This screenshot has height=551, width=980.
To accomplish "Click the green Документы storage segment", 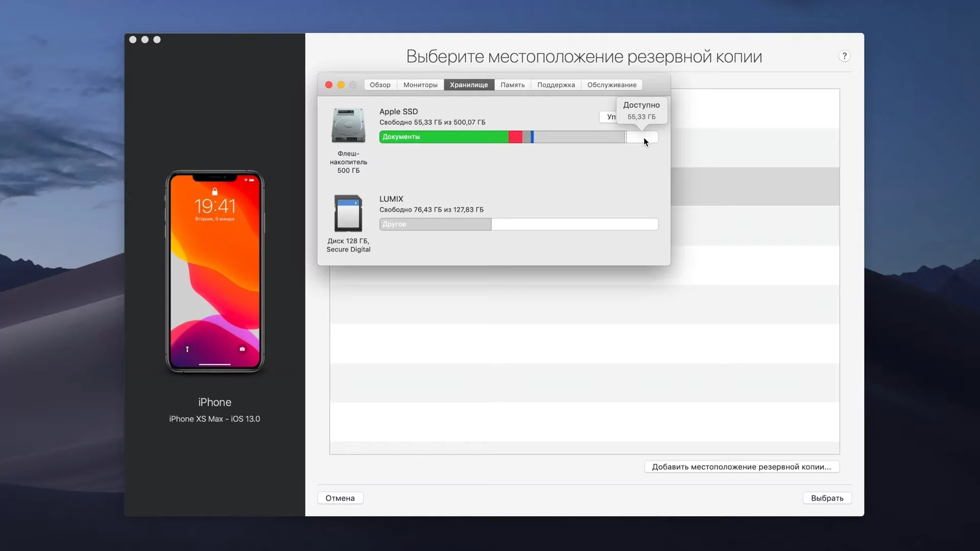I will (x=444, y=137).
